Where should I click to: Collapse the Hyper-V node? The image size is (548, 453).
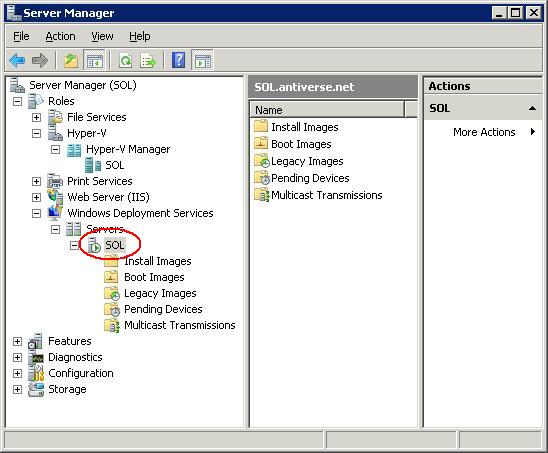point(36,134)
